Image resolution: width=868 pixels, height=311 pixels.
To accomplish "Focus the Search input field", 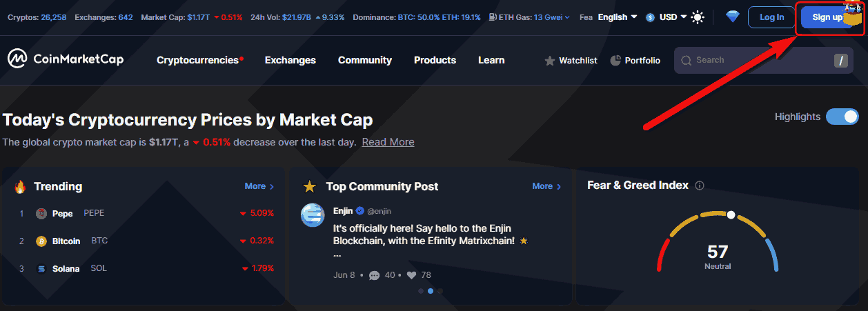I will point(765,61).
